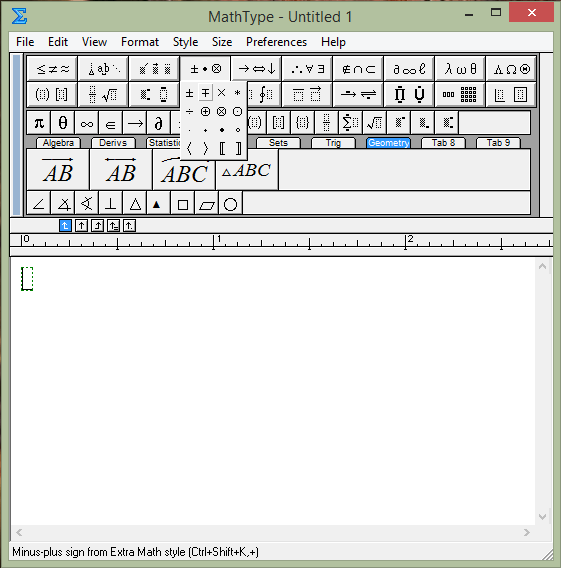Open the labeled arrow templates palette
The width and height of the screenshot is (561, 568).
click(358, 95)
